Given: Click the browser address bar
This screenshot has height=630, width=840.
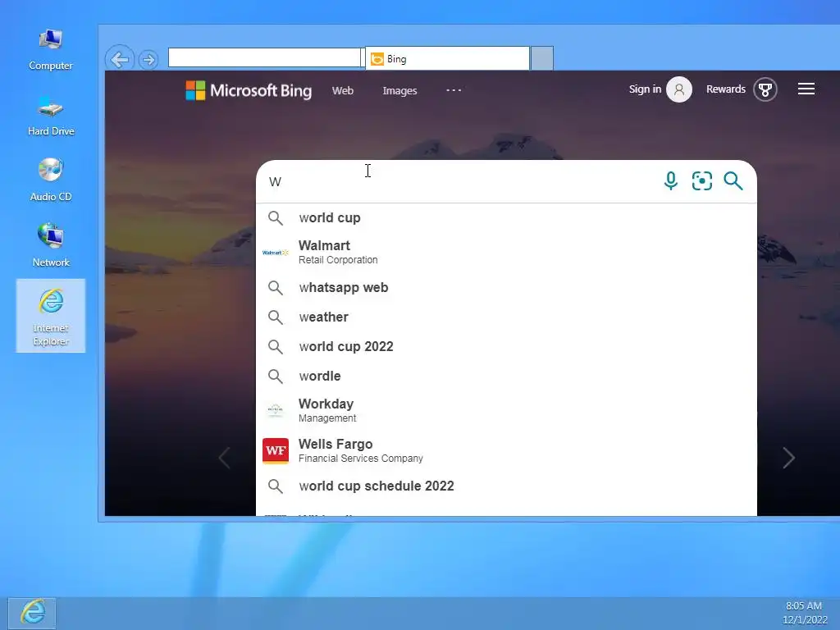Looking at the screenshot, I should click(265, 58).
